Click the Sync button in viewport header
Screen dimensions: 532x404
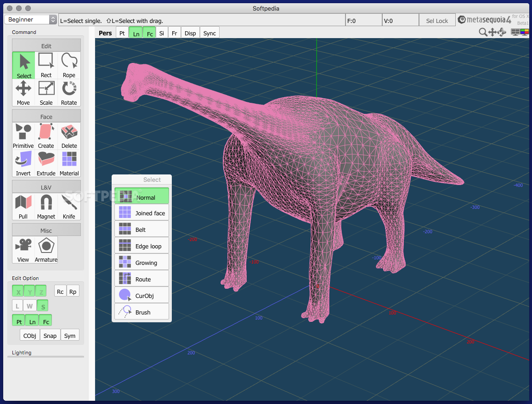click(209, 33)
